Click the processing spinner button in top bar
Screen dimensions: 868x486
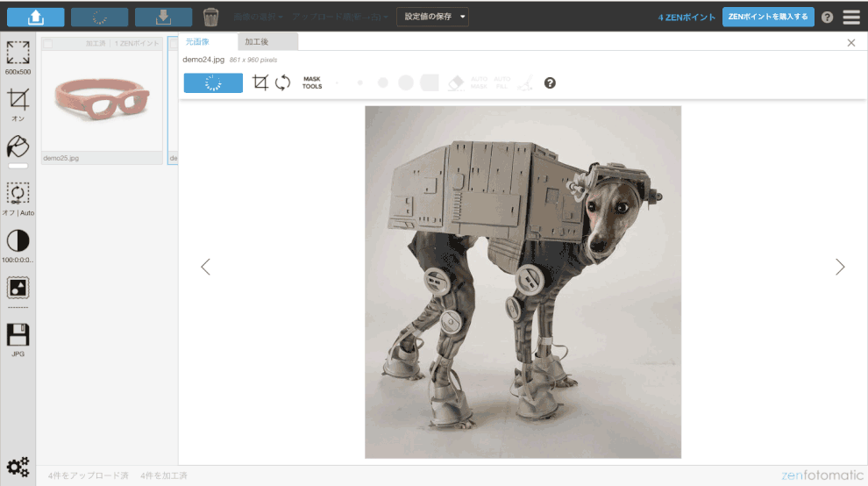point(100,18)
